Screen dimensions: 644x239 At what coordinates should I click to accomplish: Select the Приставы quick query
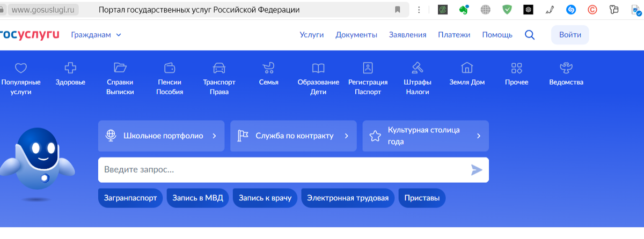[x=422, y=198]
